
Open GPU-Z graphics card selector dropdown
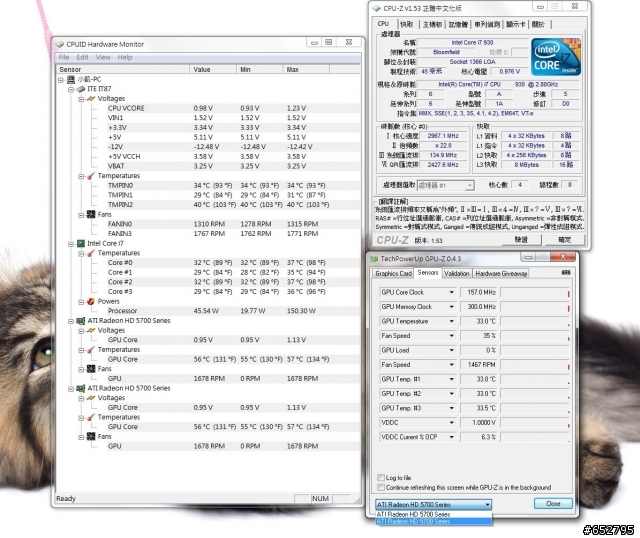point(487,505)
